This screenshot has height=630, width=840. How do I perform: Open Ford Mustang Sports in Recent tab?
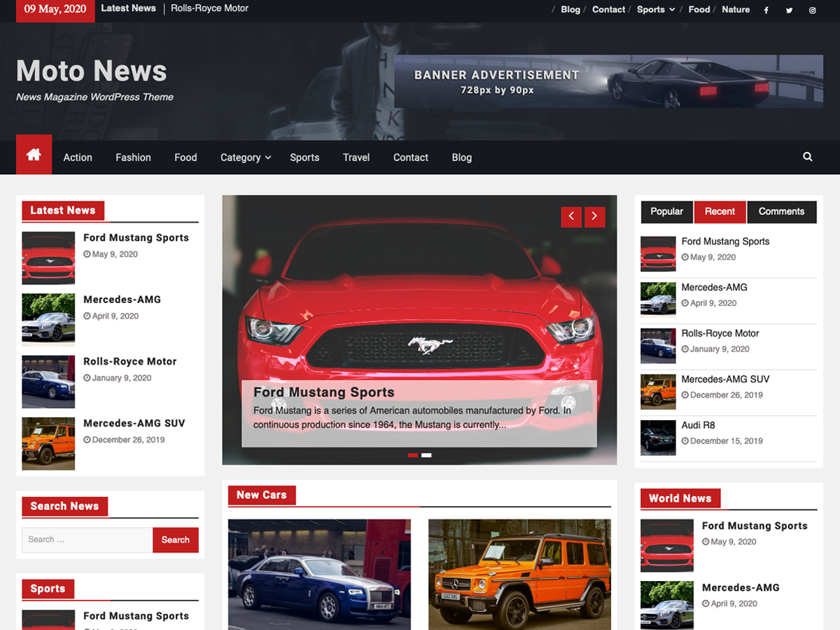(725, 241)
